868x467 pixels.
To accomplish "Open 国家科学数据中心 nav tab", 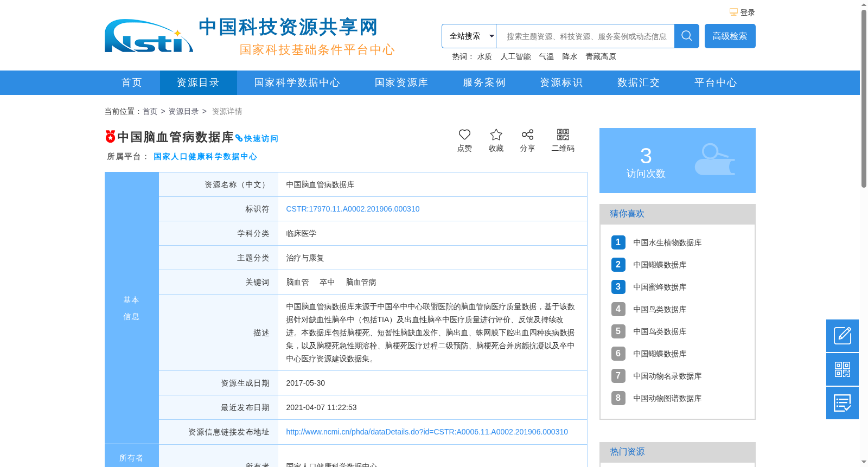I will tap(297, 82).
